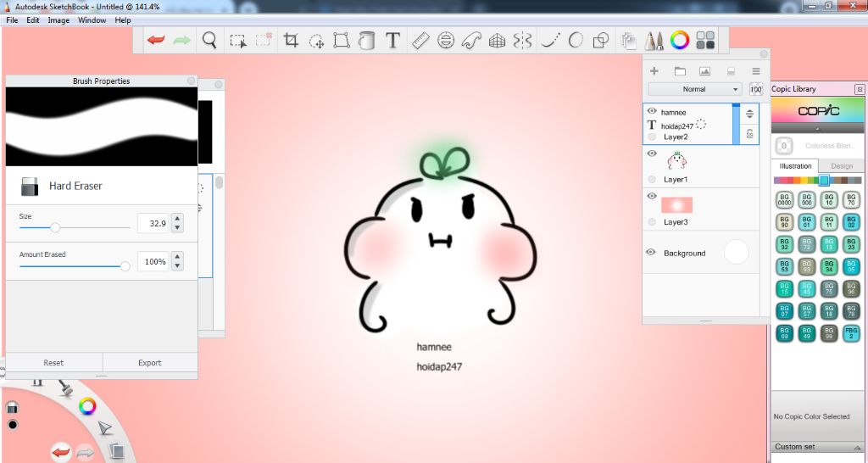Open the Window menu

[92, 20]
